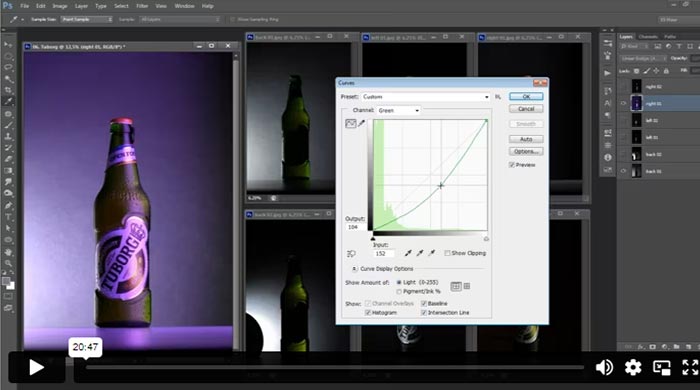
Task: Toggle the Histogram checkbox
Action: [368, 313]
